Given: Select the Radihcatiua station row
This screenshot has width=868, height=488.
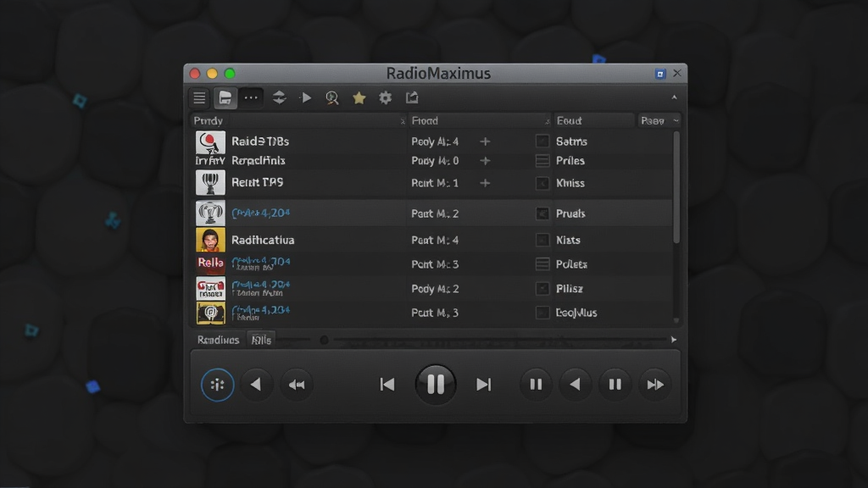Looking at the screenshot, I should pyautogui.click(x=431, y=240).
